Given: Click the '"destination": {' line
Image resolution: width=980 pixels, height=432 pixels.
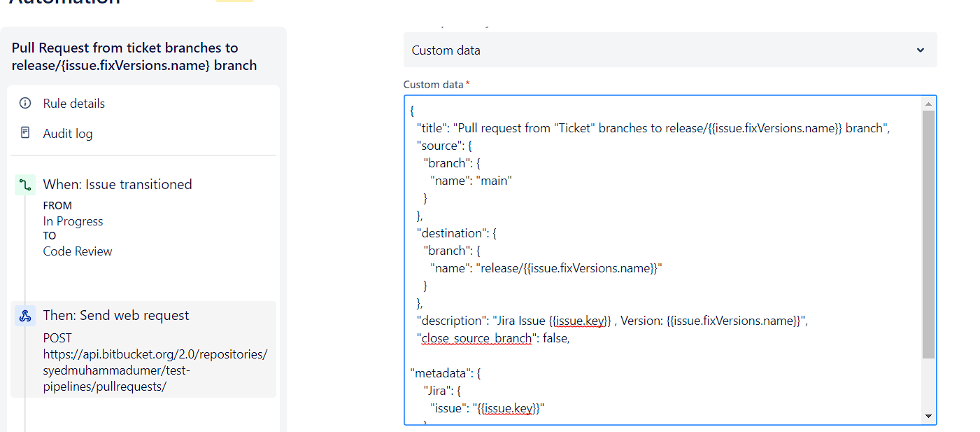Looking at the screenshot, I should [457, 233].
